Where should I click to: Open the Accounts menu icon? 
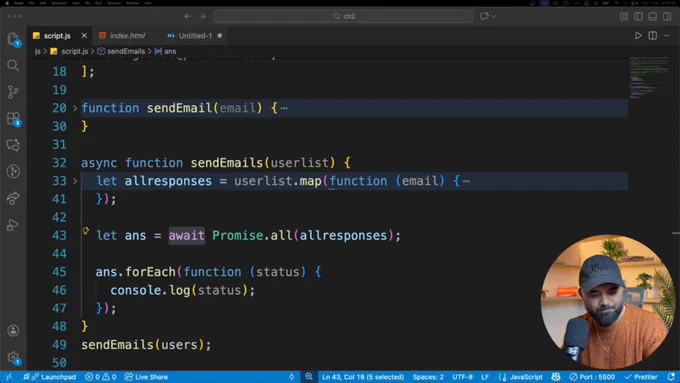click(13, 331)
